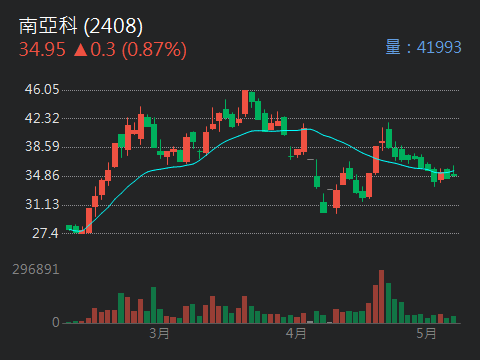Click the 38.59 price axis label
480x360 pixels.
pos(42,147)
